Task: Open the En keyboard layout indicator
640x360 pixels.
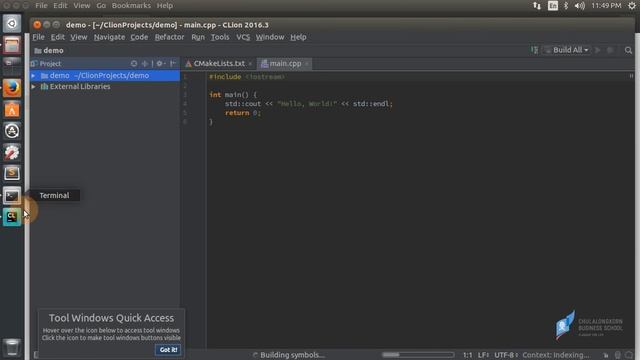Action: (x=553, y=6)
